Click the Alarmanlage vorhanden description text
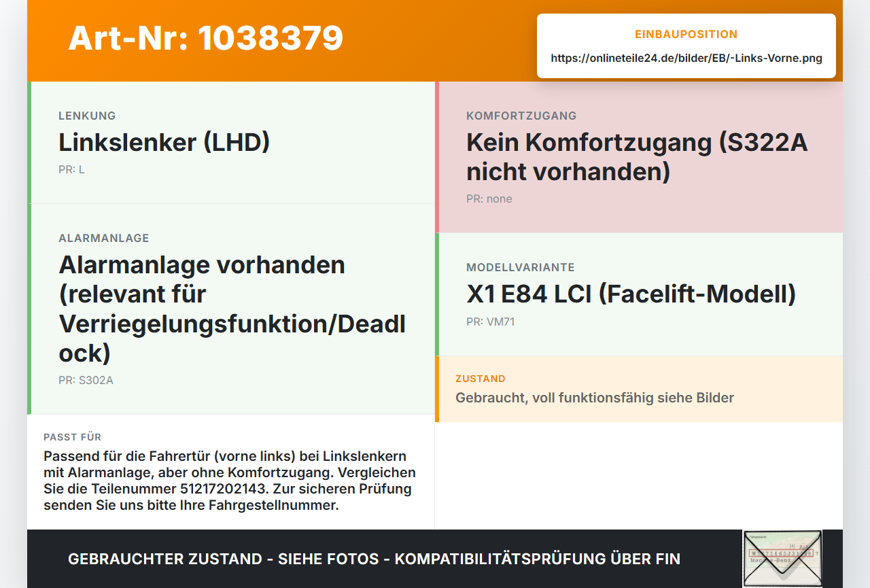The height and width of the screenshot is (588, 870). (x=232, y=309)
